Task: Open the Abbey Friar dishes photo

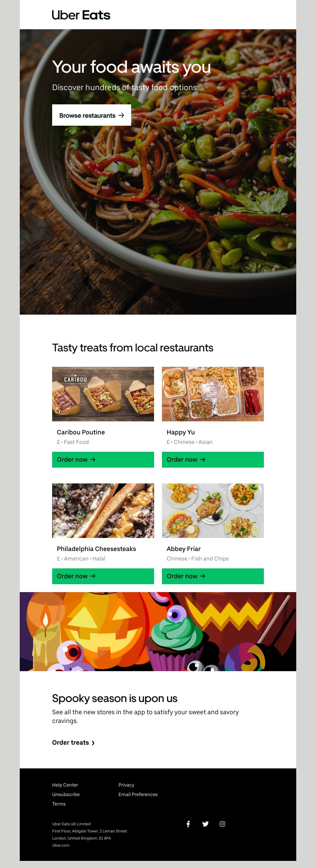Action: coord(213,511)
